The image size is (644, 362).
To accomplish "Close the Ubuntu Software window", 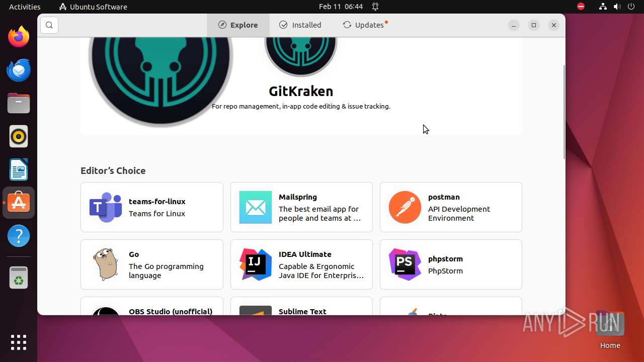I will click(x=554, y=25).
